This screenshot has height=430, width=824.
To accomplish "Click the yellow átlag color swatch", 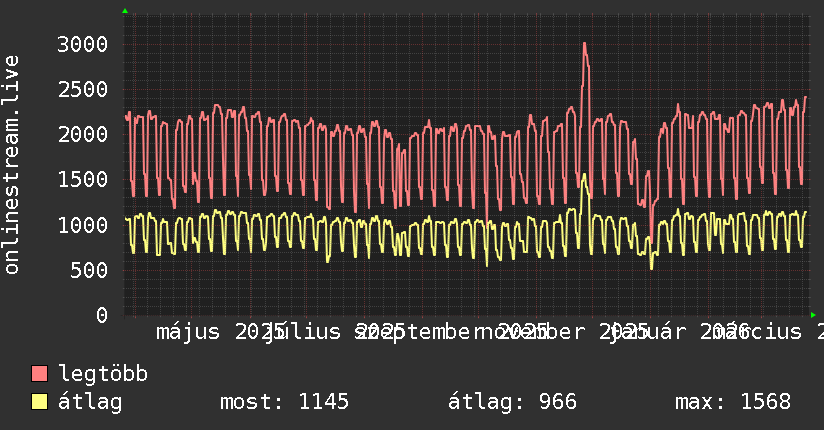I will (x=39, y=402).
